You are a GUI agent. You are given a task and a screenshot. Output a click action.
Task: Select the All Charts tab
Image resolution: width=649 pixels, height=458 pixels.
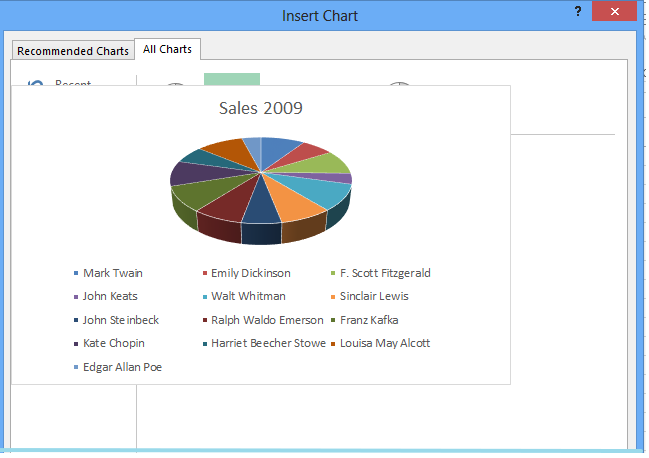tap(168, 49)
